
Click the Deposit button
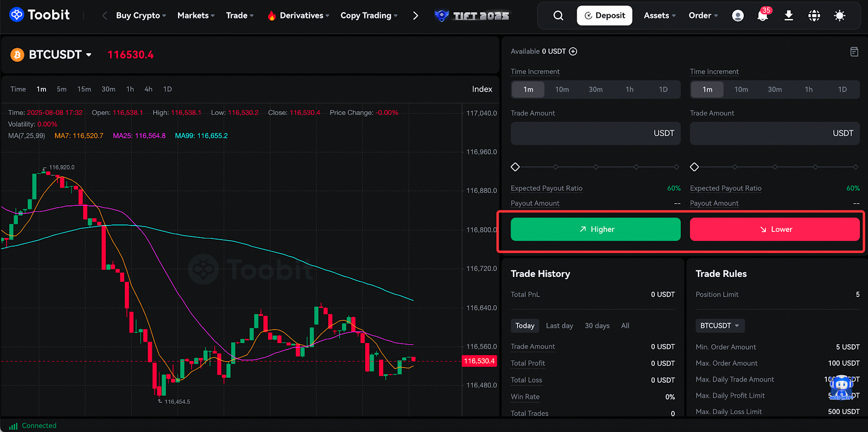pyautogui.click(x=604, y=16)
